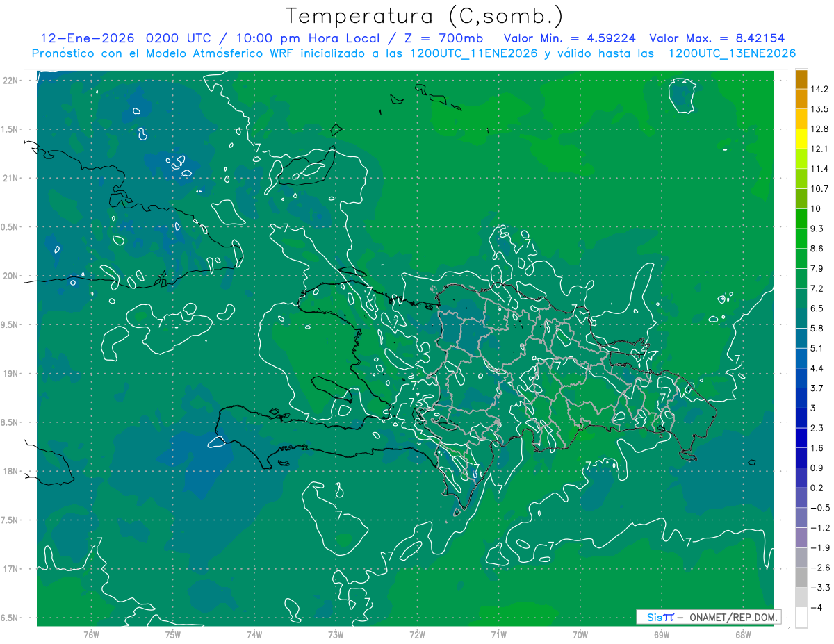This screenshot has height=644, width=834.
Task: Click the 14.2 legend value
Action: tap(819, 89)
